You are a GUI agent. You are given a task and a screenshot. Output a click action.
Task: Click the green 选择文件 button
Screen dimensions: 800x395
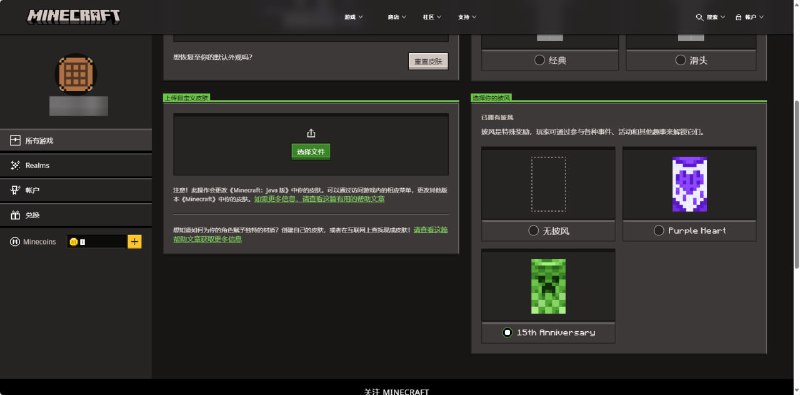tap(311, 152)
